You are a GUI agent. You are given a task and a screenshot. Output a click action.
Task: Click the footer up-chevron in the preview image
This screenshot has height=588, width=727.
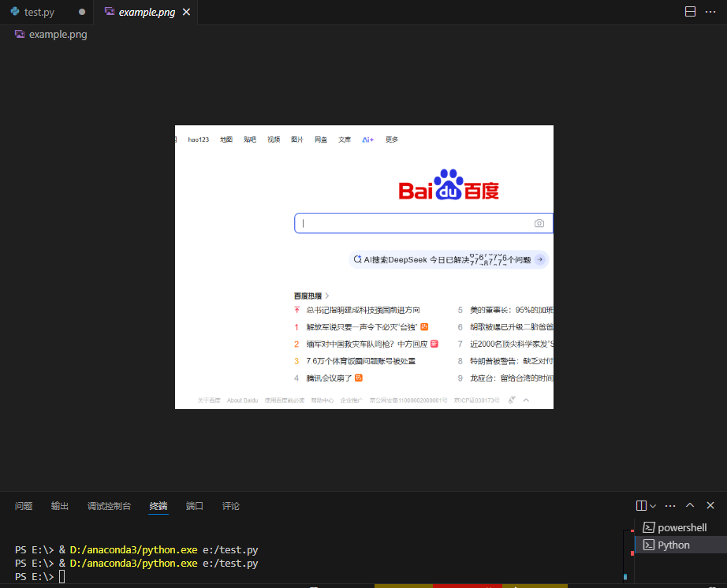[526, 400]
